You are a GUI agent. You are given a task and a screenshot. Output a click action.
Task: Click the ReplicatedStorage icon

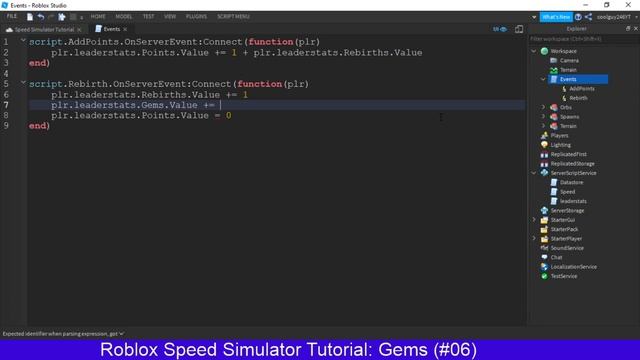[x=544, y=164]
